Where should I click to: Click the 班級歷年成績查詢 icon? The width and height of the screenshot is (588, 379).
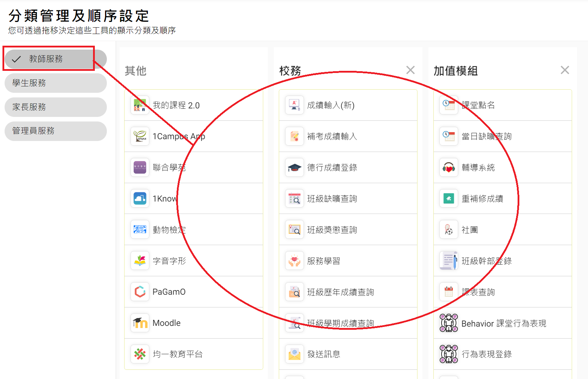(x=294, y=292)
